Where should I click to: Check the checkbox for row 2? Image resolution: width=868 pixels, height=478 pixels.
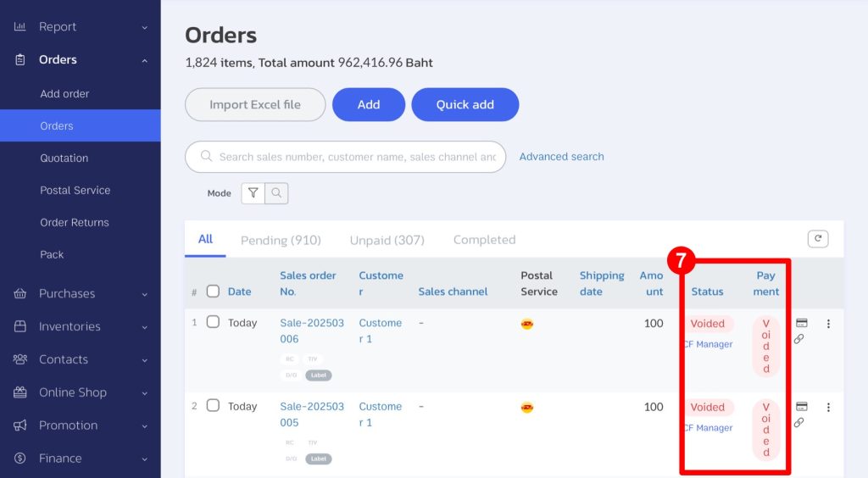[213, 405]
